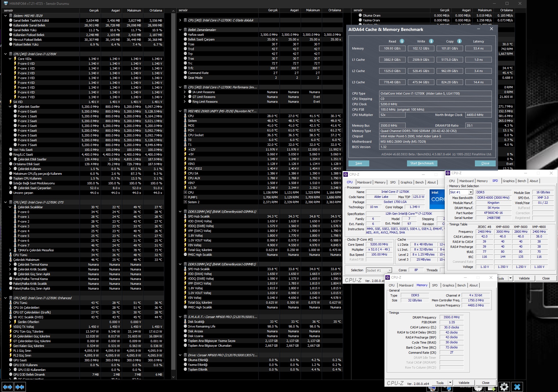Click the lightning icon beside +12V
The width and height of the screenshot is (558, 392).
[185, 149]
